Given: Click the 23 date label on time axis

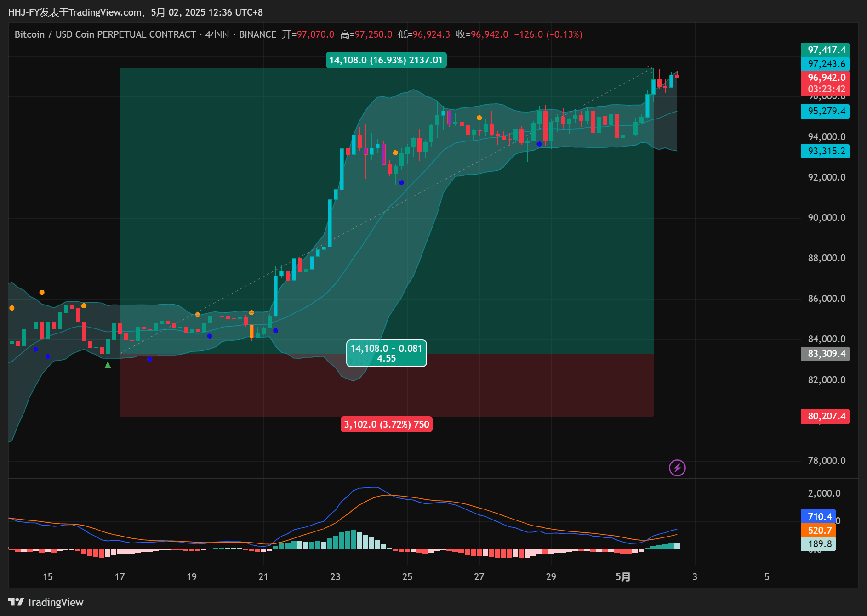Looking at the screenshot, I should click(x=336, y=577).
